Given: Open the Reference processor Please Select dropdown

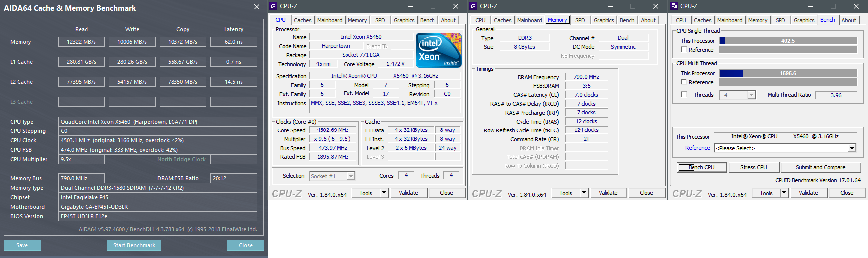Looking at the screenshot, I should 852,148.
